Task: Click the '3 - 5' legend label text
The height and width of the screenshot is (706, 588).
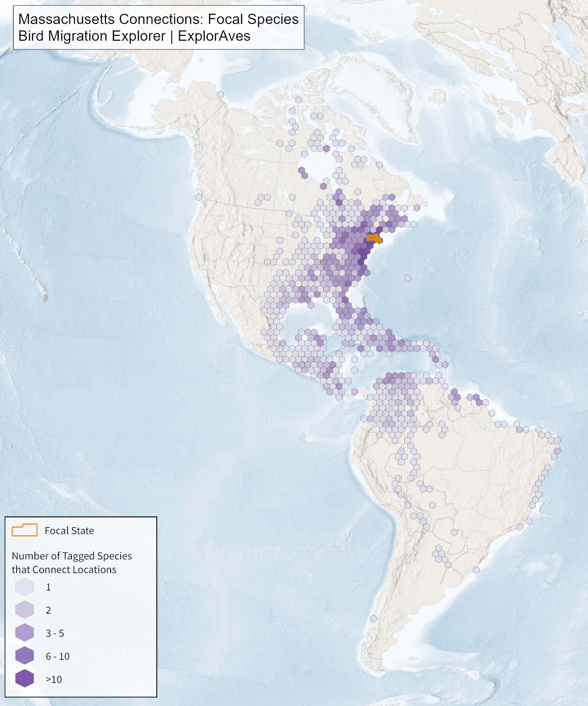Action: pyautogui.click(x=55, y=633)
